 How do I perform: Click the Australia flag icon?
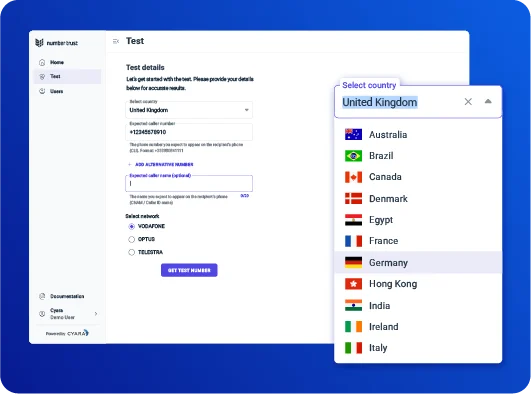point(353,134)
